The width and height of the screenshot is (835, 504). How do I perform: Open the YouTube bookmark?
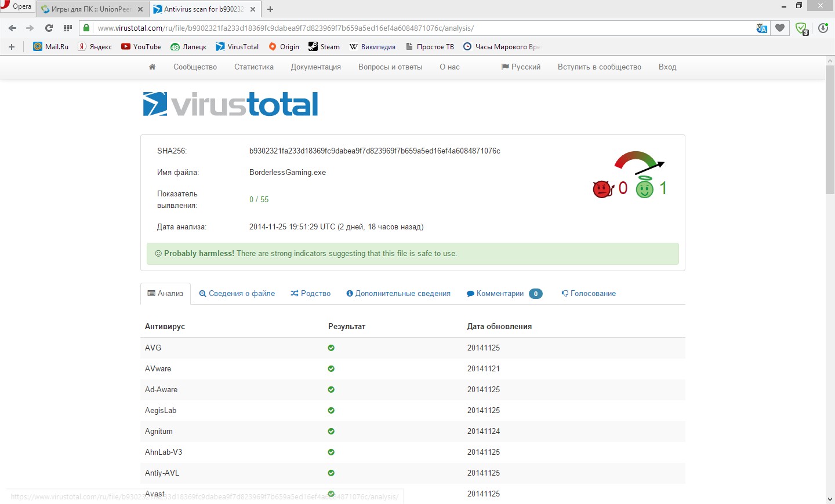[x=141, y=46]
